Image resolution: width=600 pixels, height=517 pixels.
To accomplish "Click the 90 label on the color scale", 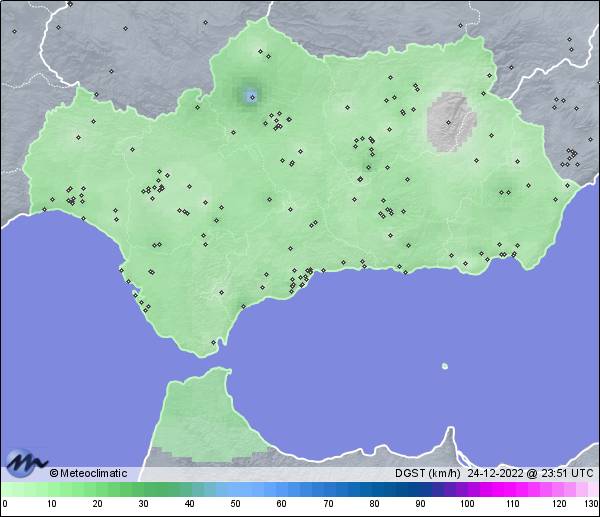I will tap(420, 503).
